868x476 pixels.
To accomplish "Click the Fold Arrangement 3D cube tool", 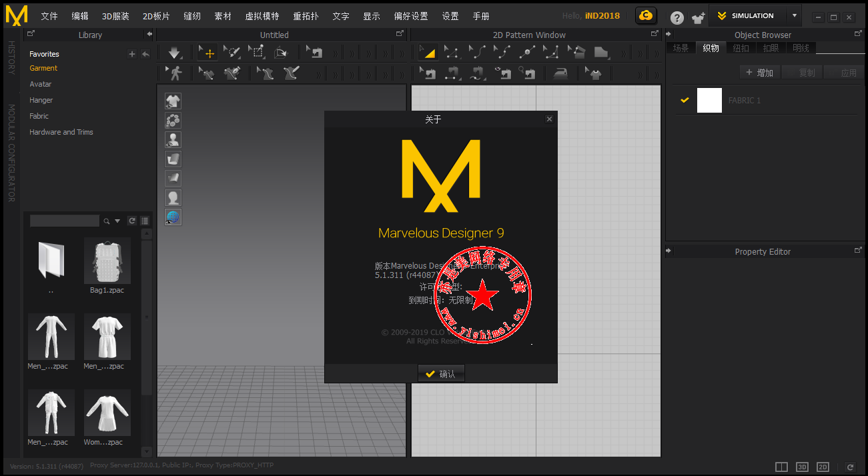I will pyautogui.click(x=281, y=53).
